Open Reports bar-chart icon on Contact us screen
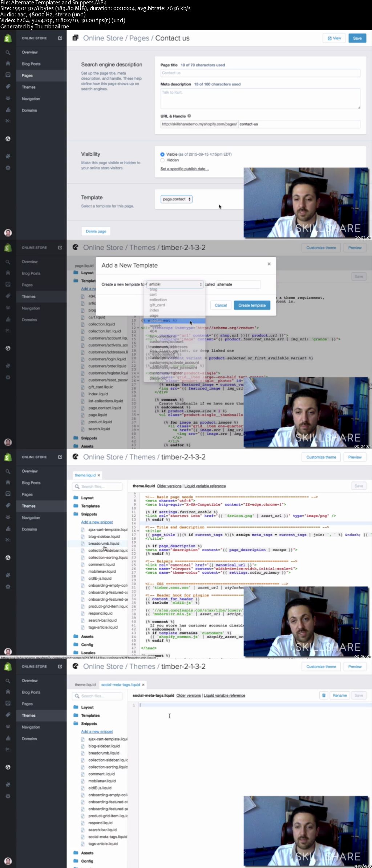 pos(8,110)
